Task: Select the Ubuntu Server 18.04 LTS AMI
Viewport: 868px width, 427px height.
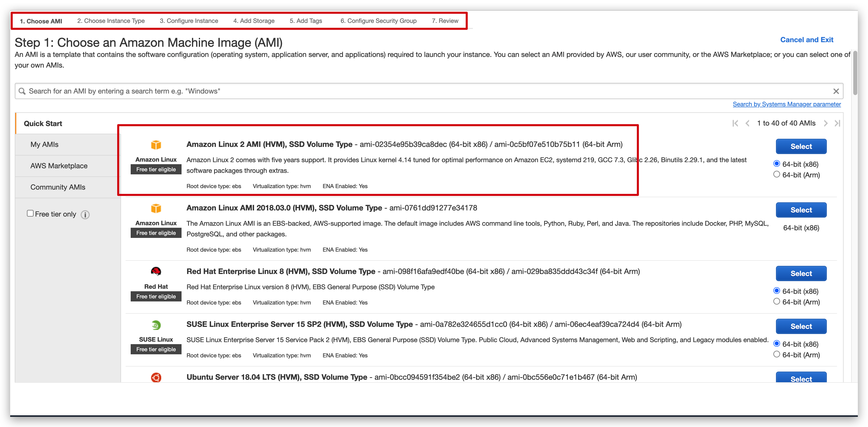Action: click(801, 377)
